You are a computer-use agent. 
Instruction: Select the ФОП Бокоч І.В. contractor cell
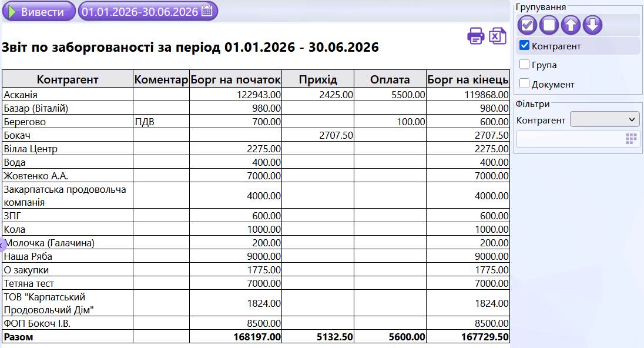[68, 323]
